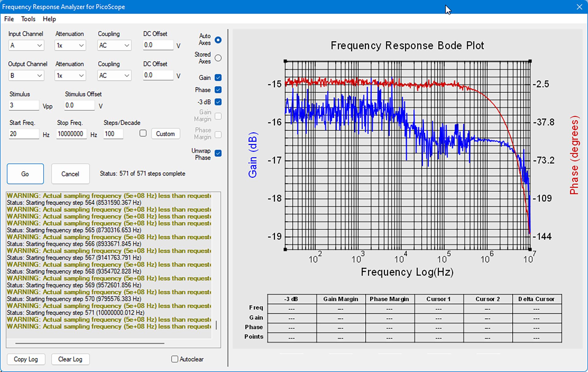Click the Gain (dB) axis label

(x=253, y=155)
